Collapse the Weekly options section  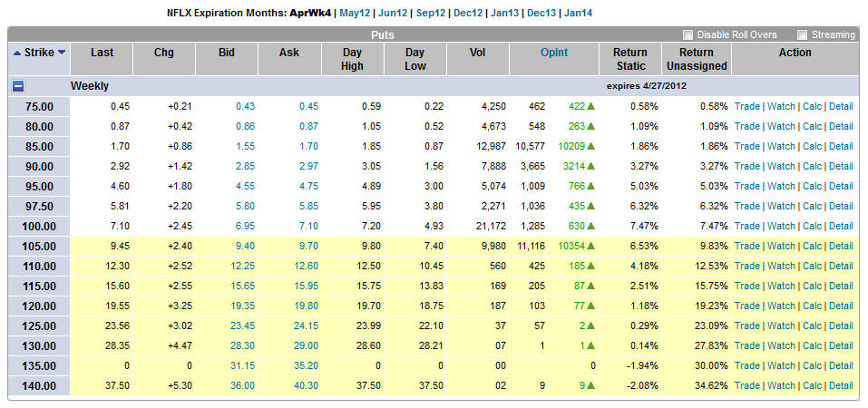tap(18, 86)
